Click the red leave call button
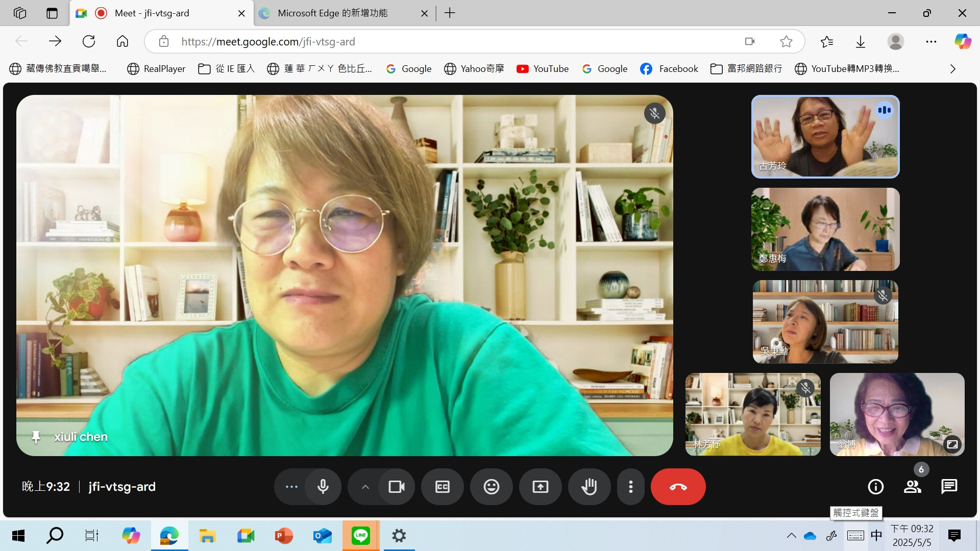980x551 pixels. point(678,487)
